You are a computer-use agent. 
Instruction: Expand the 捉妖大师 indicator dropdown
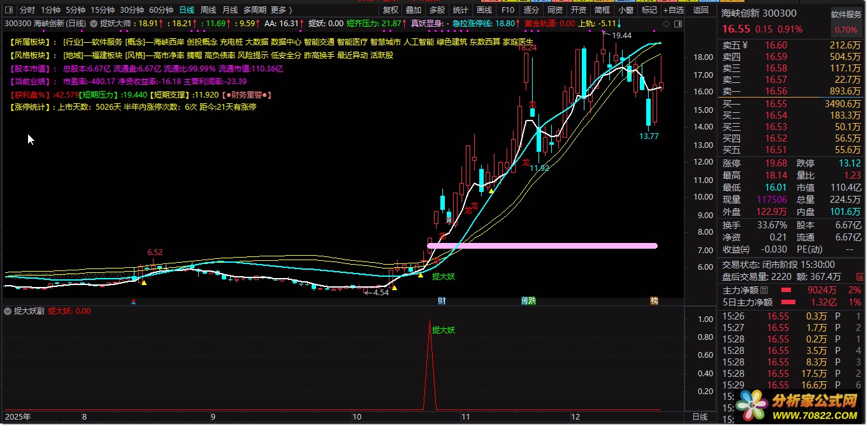click(93, 24)
